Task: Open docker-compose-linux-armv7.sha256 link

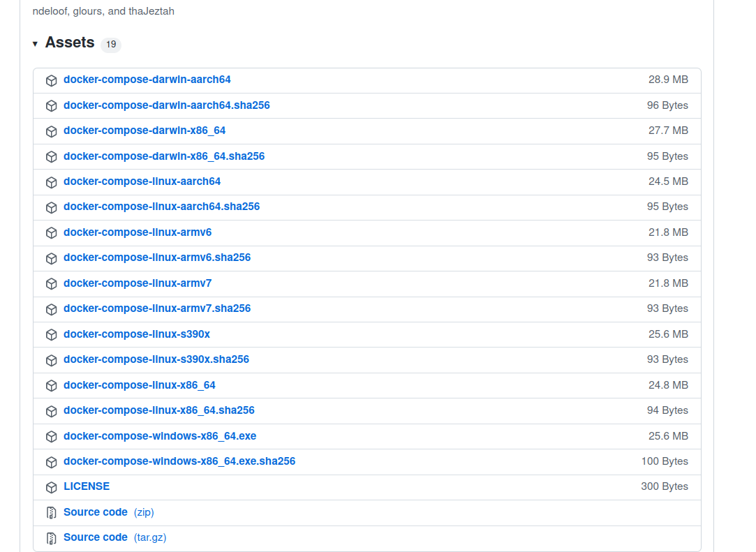Action: pos(157,308)
